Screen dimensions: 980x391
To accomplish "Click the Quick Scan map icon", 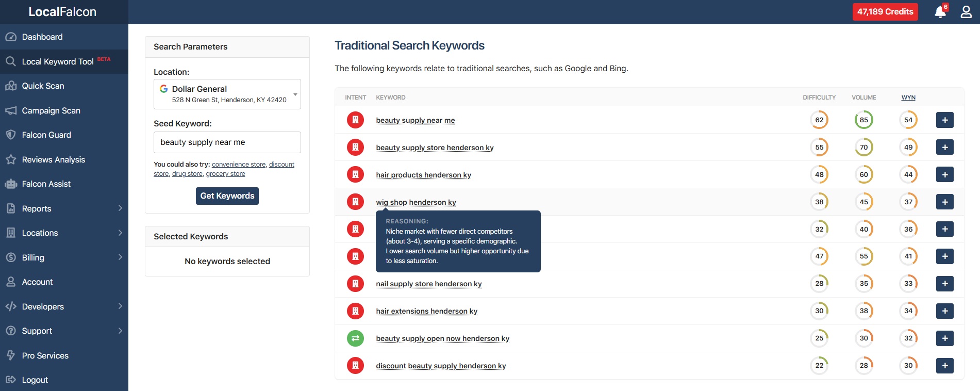I will click(x=11, y=86).
